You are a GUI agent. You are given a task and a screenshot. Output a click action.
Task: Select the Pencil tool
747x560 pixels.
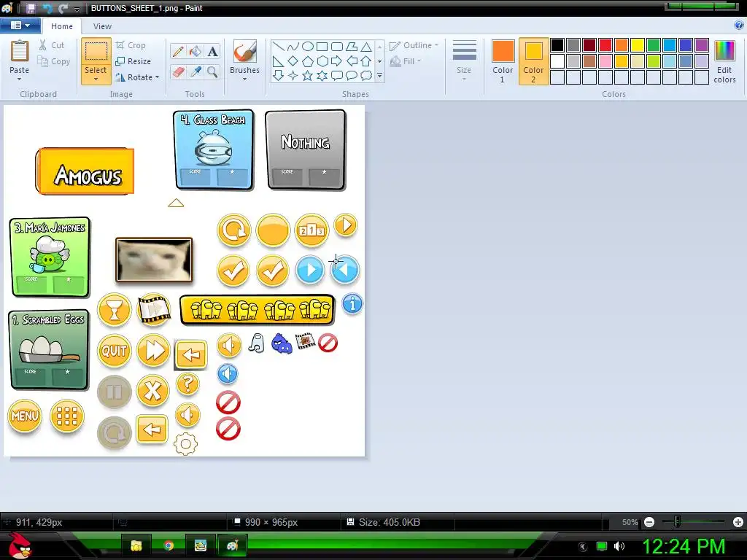coord(178,52)
